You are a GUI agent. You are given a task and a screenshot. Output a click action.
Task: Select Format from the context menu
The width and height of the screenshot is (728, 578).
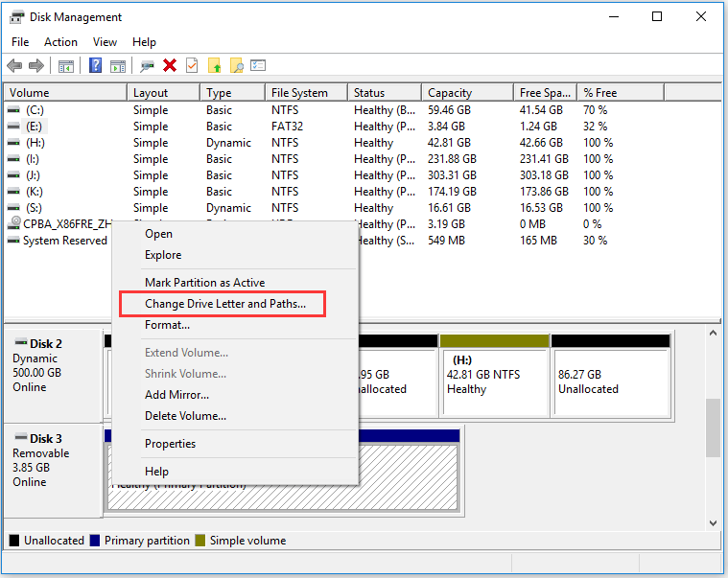pyautogui.click(x=167, y=325)
